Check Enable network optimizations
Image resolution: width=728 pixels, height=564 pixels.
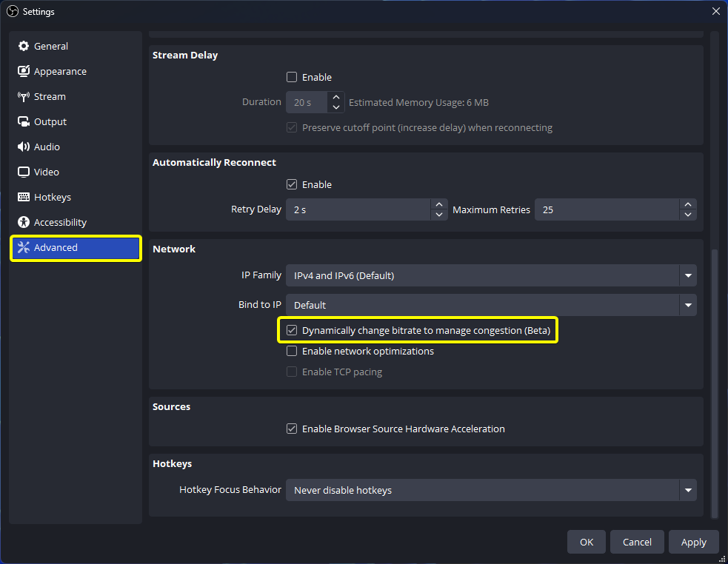coord(292,351)
